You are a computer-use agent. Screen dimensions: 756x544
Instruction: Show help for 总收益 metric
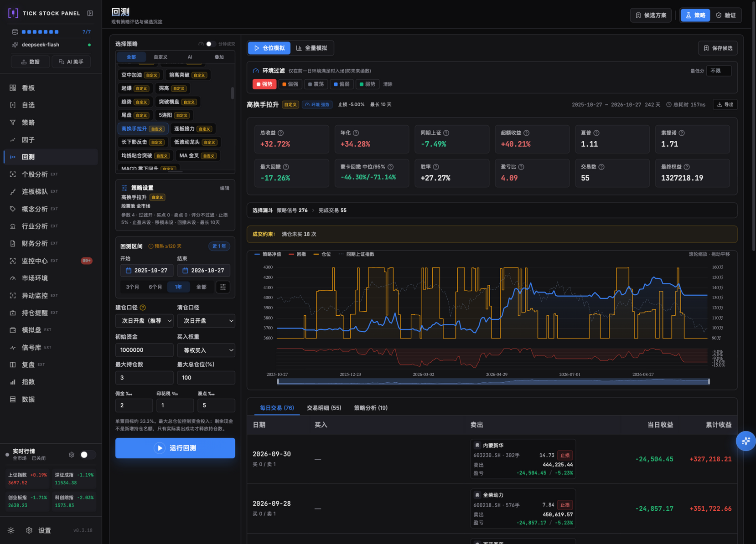coord(281,133)
